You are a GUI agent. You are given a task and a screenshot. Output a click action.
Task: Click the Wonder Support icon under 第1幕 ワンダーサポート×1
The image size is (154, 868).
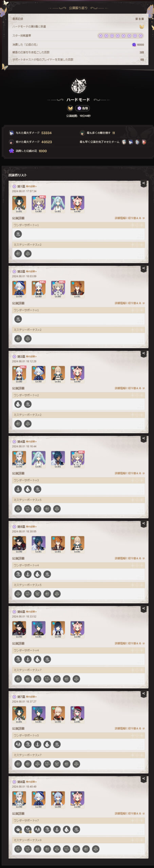pyautogui.click(x=18, y=234)
